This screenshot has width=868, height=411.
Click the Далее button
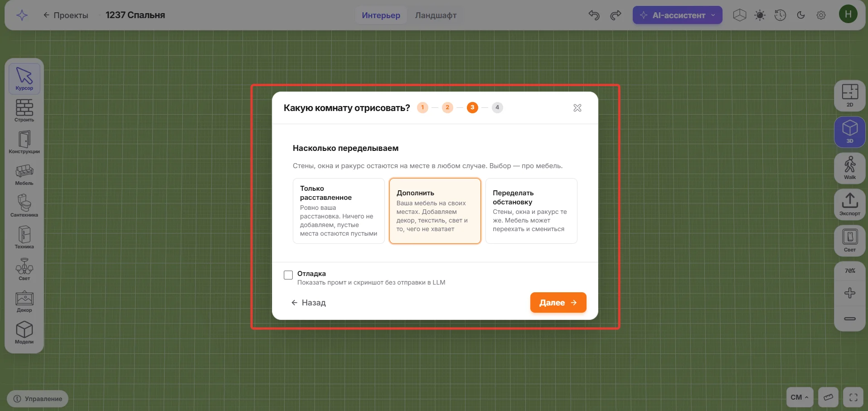coord(558,302)
